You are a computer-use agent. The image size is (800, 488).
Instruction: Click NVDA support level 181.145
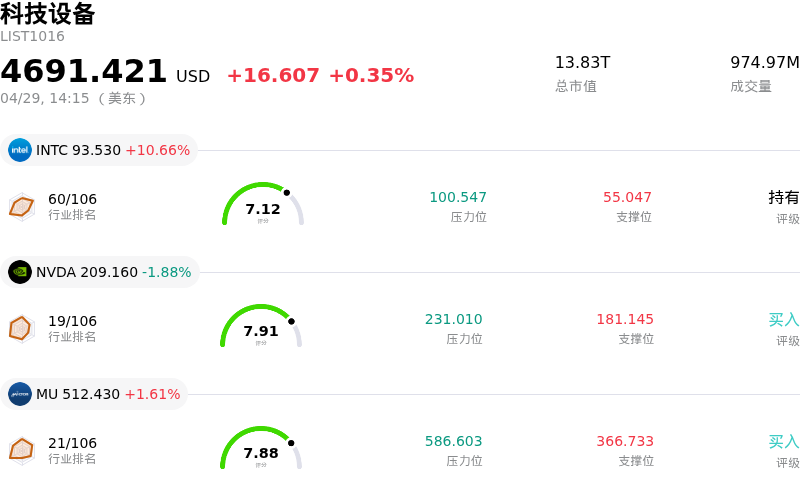[625, 319]
